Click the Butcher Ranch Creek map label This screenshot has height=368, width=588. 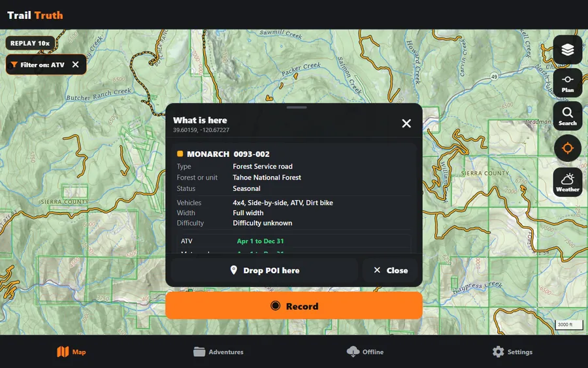99,95
